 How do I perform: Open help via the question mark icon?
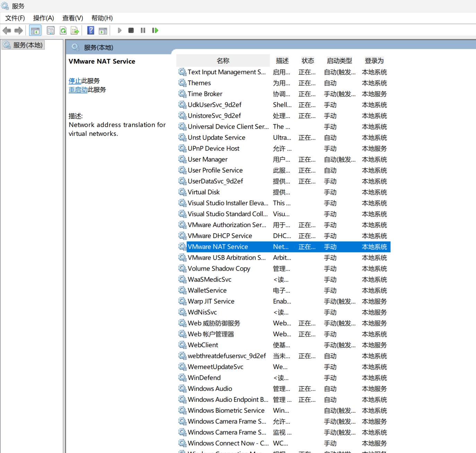coord(90,31)
